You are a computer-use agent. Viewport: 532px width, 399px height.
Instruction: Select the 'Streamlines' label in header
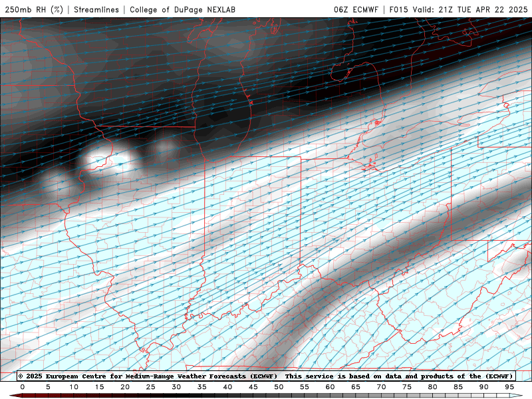click(96, 9)
